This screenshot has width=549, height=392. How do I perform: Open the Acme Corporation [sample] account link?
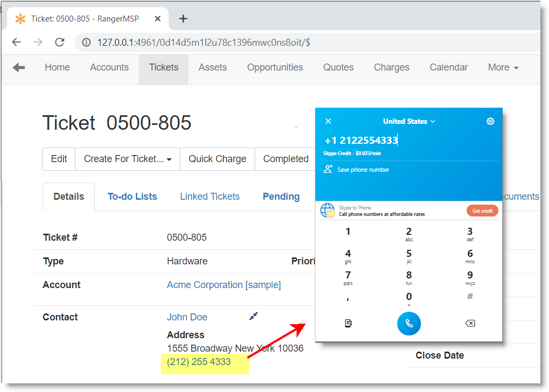click(224, 285)
